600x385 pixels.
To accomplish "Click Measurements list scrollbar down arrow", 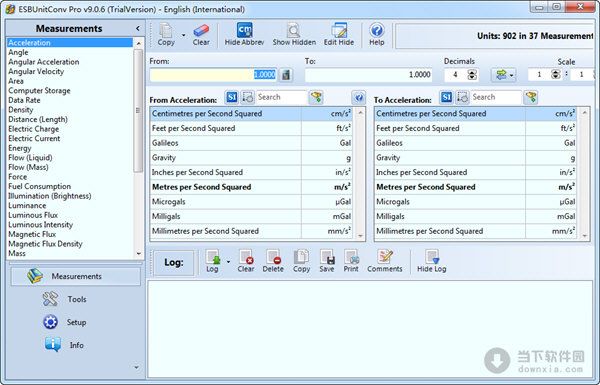I will click(x=139, y=254).
